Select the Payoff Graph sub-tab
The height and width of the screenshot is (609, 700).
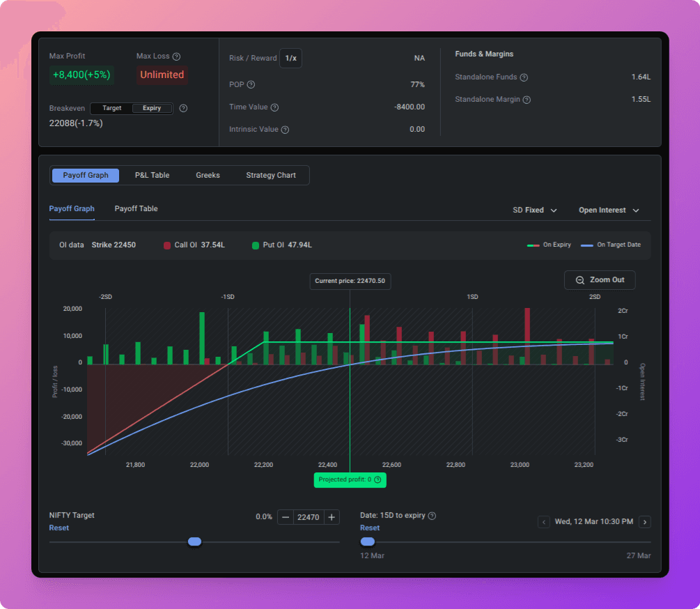click(x=72, y=208)
